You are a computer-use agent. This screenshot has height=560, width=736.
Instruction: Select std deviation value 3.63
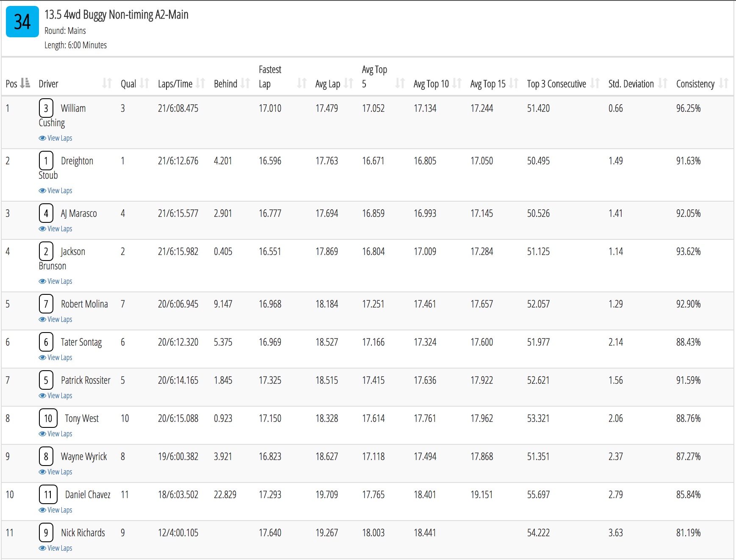click(x=615, y=533)
